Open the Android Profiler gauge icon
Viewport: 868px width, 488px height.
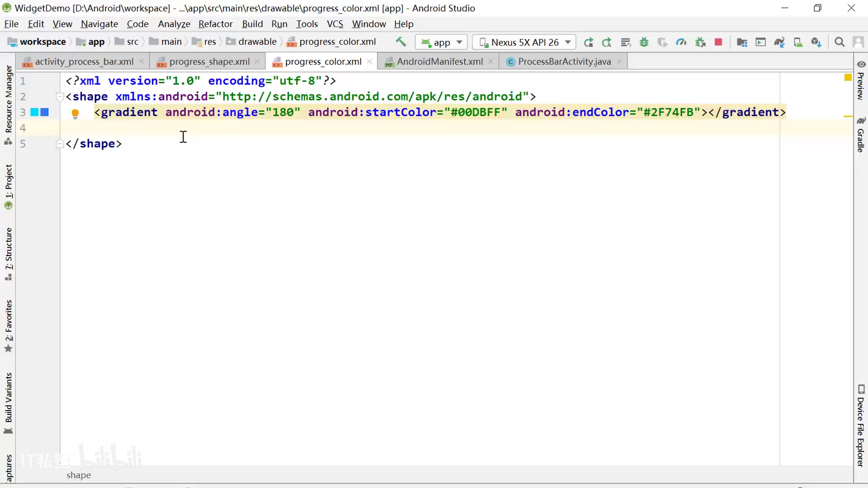[681, 42]
